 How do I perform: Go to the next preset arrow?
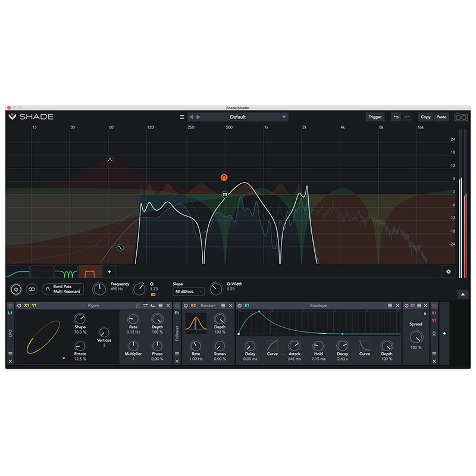[x=198, y=117]
